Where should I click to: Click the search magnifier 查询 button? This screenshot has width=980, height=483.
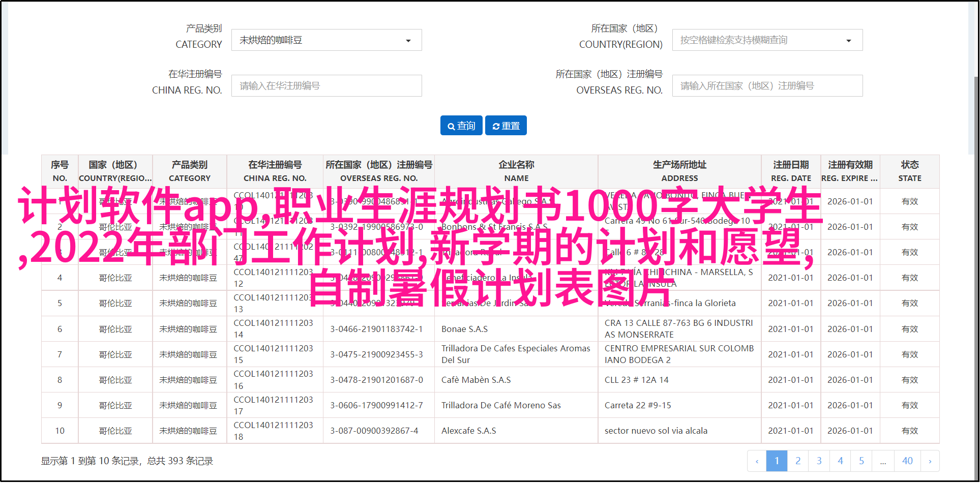(x=461, y=126)
